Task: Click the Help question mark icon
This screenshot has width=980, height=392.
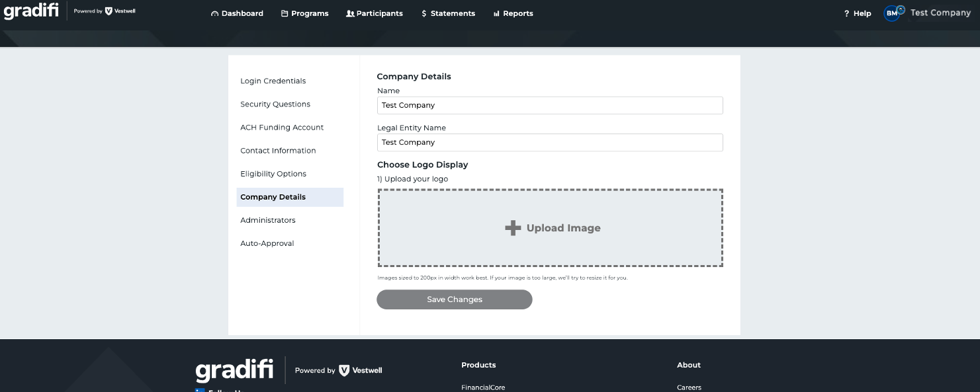Action: (x=845, y=13)
